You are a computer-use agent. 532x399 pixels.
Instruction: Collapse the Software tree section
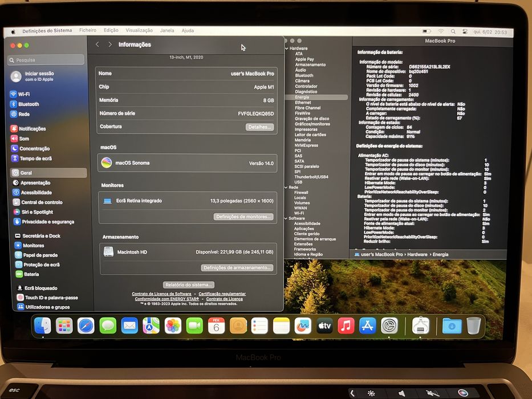(286, 218)
